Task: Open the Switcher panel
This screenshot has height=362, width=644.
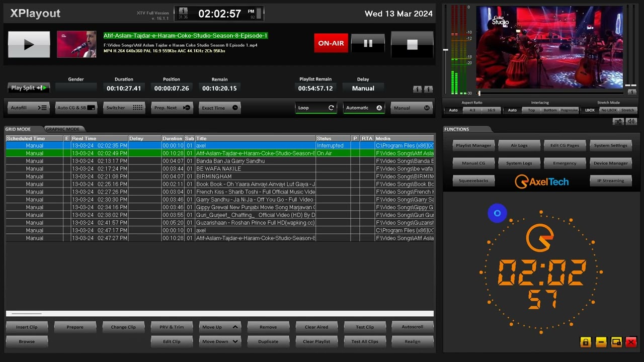Action: [124, 108]
